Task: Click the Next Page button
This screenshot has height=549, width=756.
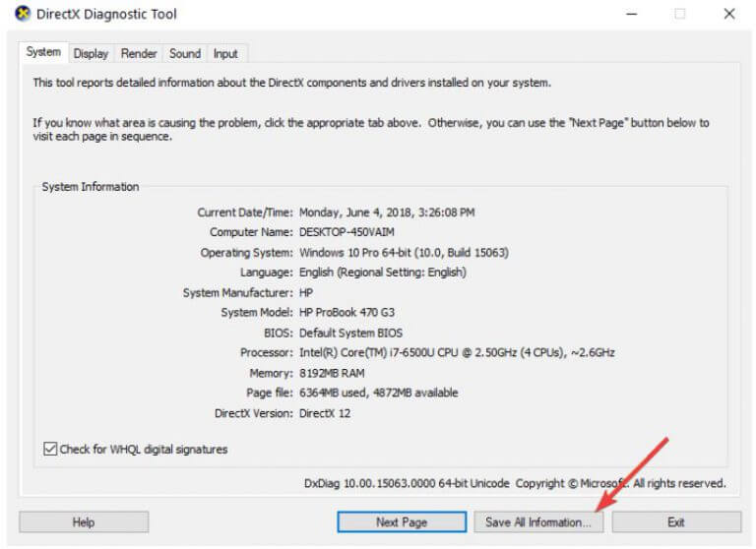Action: 402,522
